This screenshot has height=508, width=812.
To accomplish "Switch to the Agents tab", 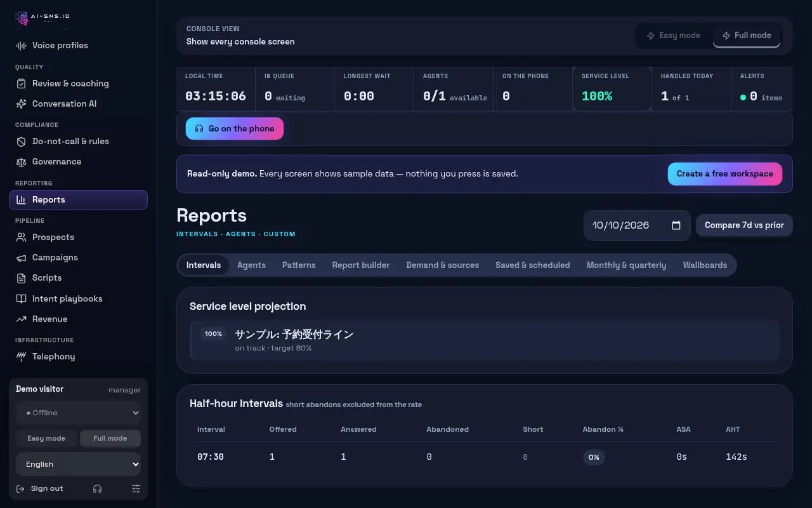I will (x=252, y=265).
